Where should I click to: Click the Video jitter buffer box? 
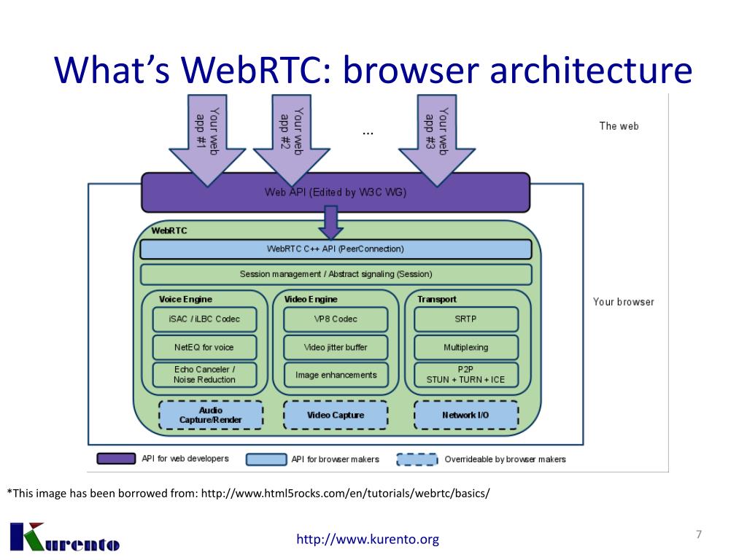click(336, 347)
